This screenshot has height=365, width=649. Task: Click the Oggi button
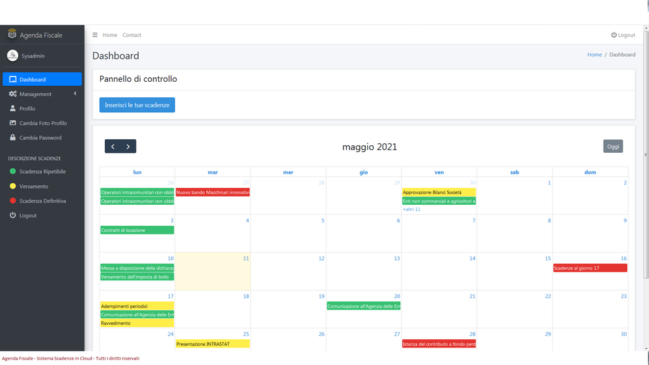point(613,146)
